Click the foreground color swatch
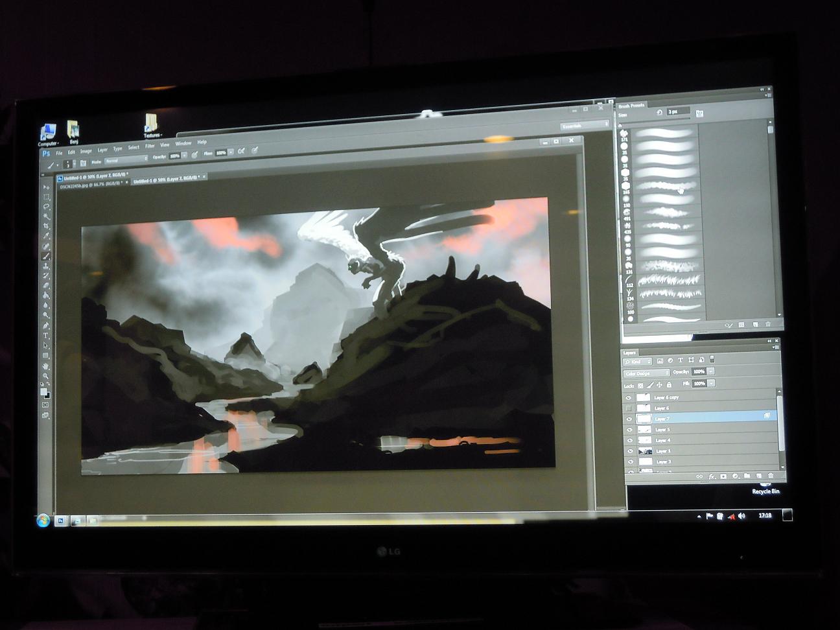Screen dimensions: 840x630 pyautogui.click(x=43, y=391)
